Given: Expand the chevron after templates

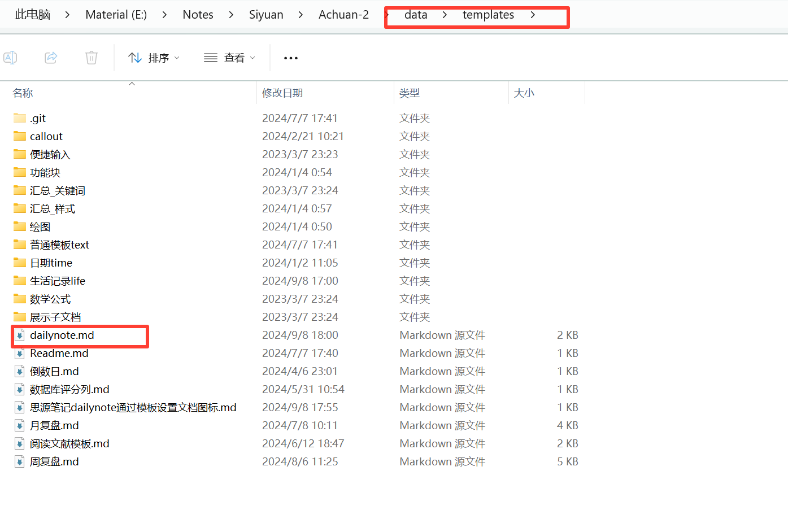Looking at the screenshot, I should 533,15.
